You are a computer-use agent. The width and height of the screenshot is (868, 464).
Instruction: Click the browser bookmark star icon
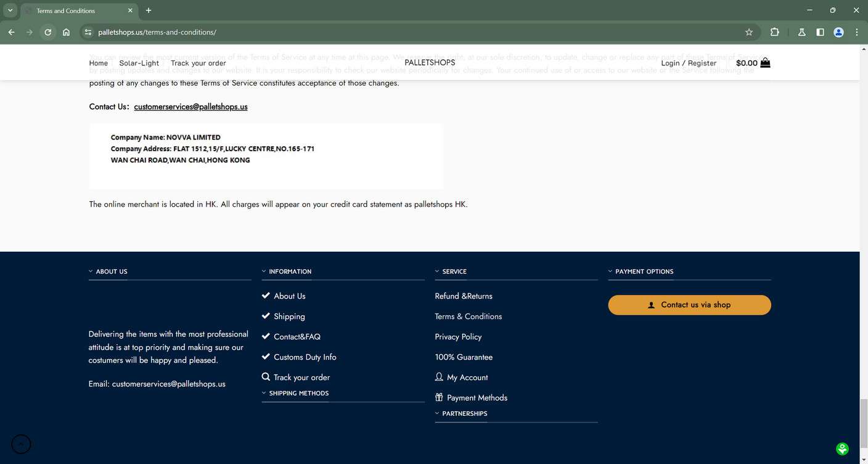748,32
